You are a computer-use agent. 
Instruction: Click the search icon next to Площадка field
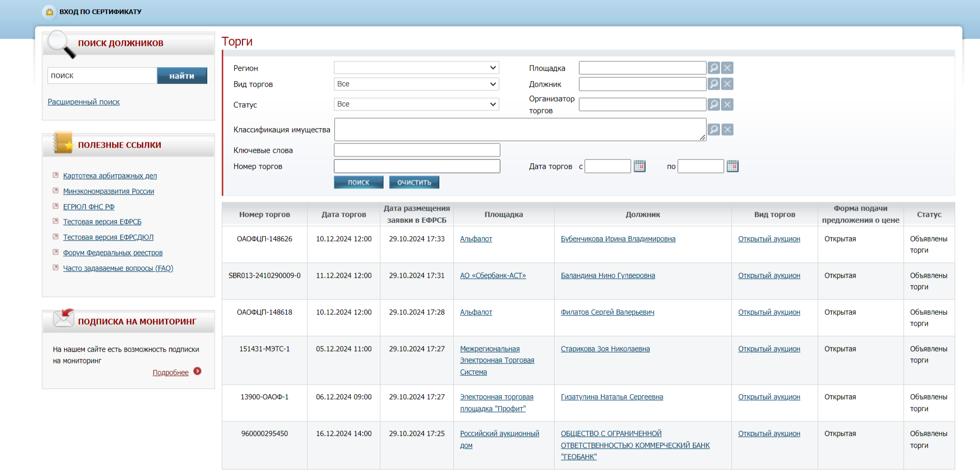[x=713, y=68]
